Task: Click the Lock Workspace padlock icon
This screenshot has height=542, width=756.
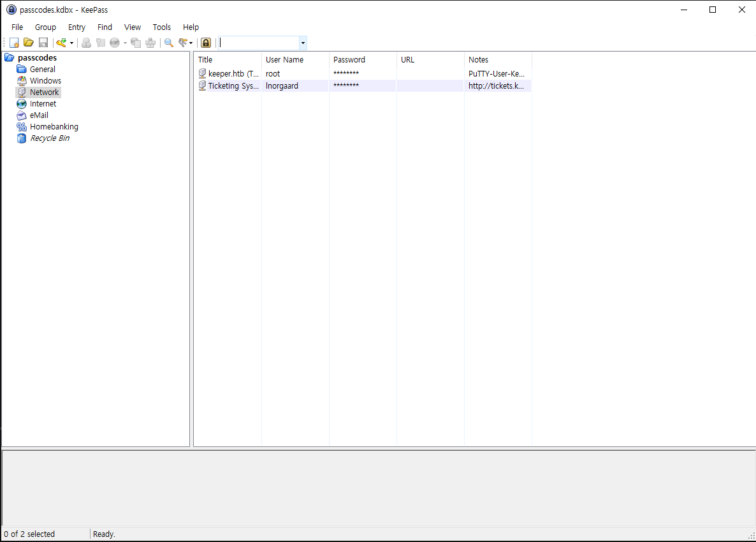Action: [x=206, y=43]
